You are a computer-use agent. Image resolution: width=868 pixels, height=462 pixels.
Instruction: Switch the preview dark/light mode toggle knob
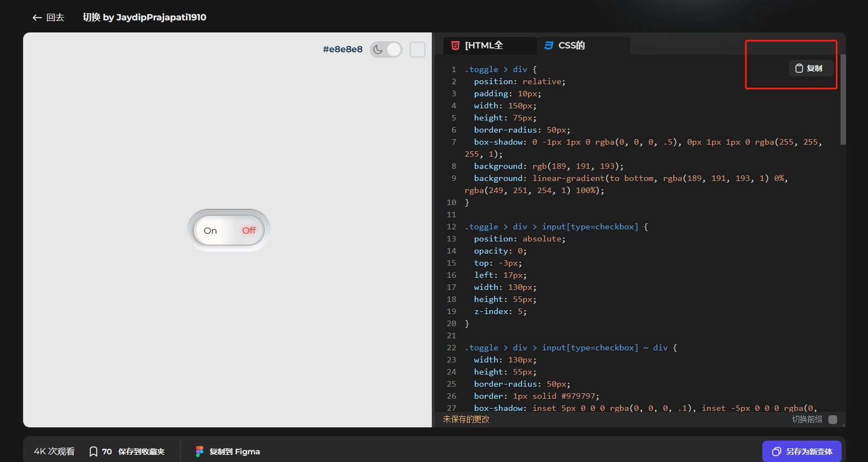(x=393, y=50)
